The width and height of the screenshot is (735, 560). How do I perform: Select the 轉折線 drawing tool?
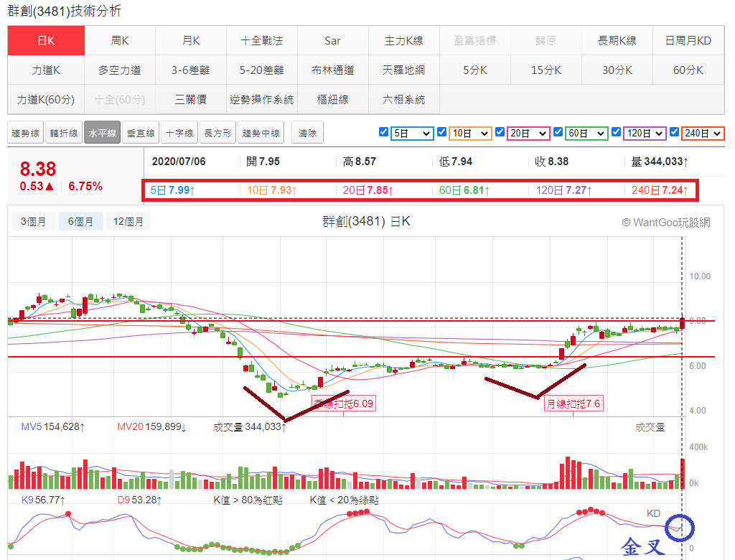(x=64, y=134)
